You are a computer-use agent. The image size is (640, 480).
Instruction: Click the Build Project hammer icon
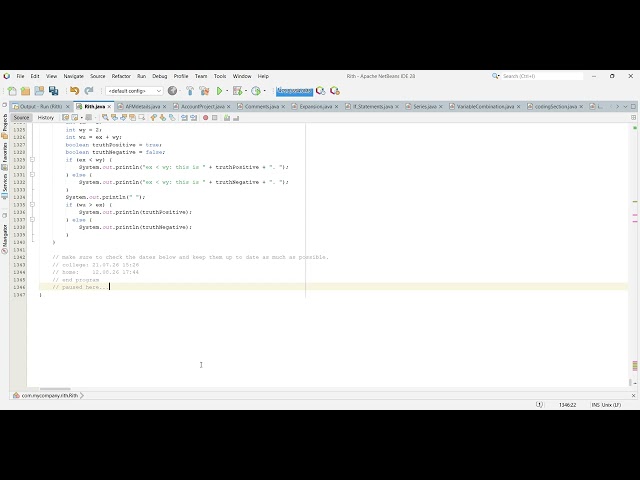tap(190, 91)
